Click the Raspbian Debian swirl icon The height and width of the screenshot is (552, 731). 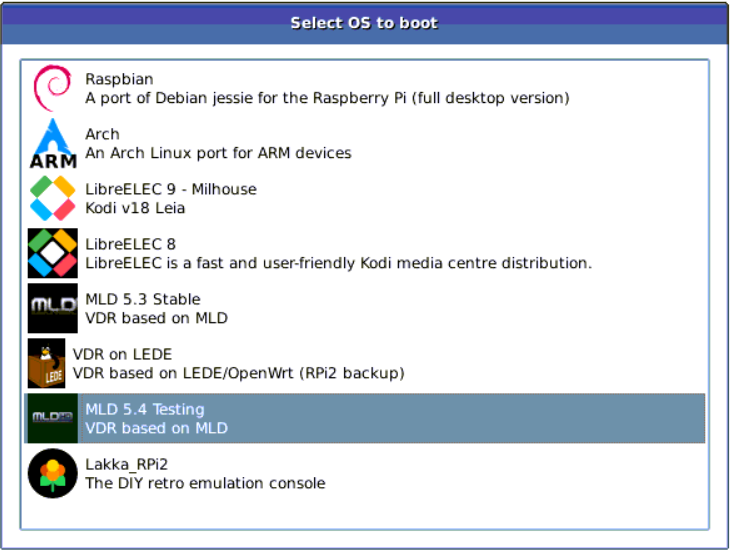tap(52, 88)
